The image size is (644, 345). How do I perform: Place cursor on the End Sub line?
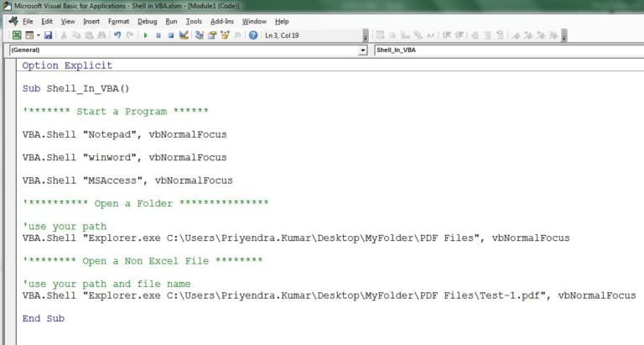pos(44,318)
